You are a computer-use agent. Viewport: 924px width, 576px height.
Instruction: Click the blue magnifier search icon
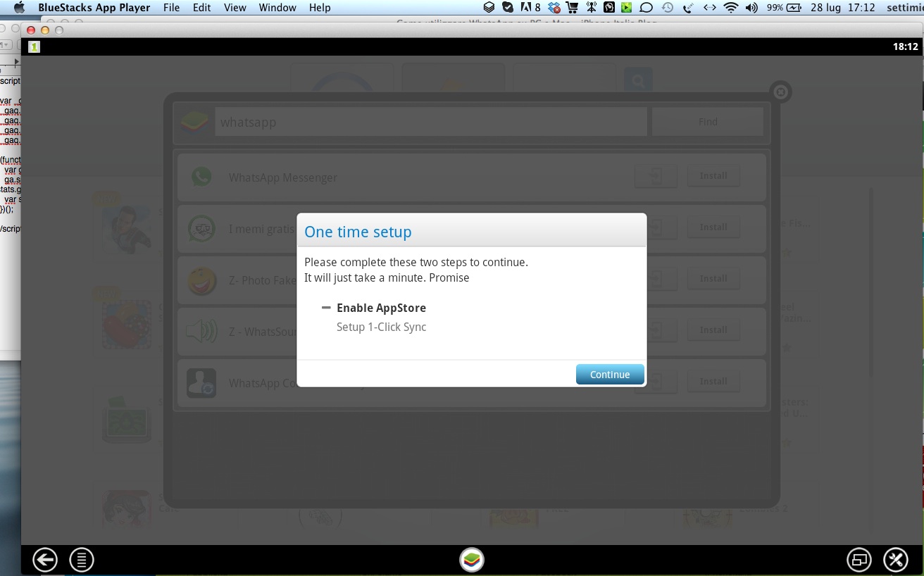coord(637,82)
